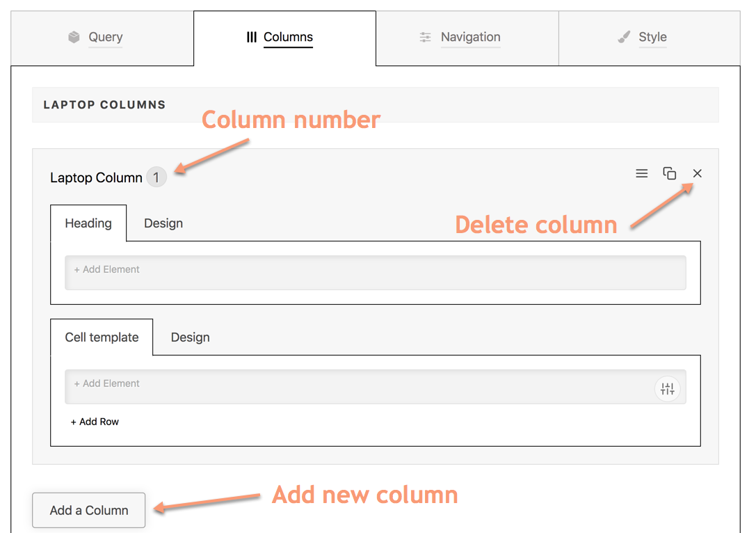Click the Query tab cube icon

[x=74, y=38]
